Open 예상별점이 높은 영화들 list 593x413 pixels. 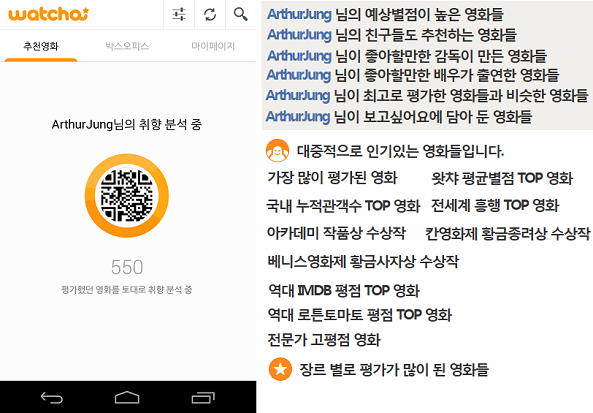click(385, 14)
